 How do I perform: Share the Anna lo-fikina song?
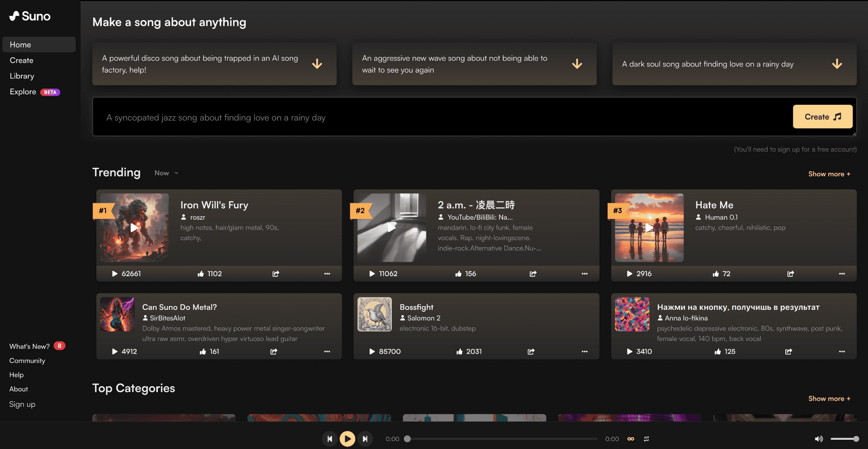click(789, 351)
